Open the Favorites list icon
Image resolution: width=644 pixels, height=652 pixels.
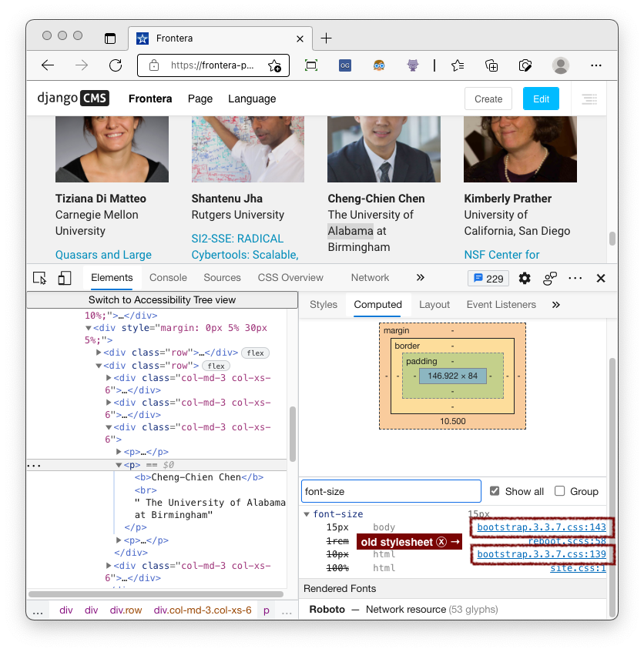pos(458,65)
